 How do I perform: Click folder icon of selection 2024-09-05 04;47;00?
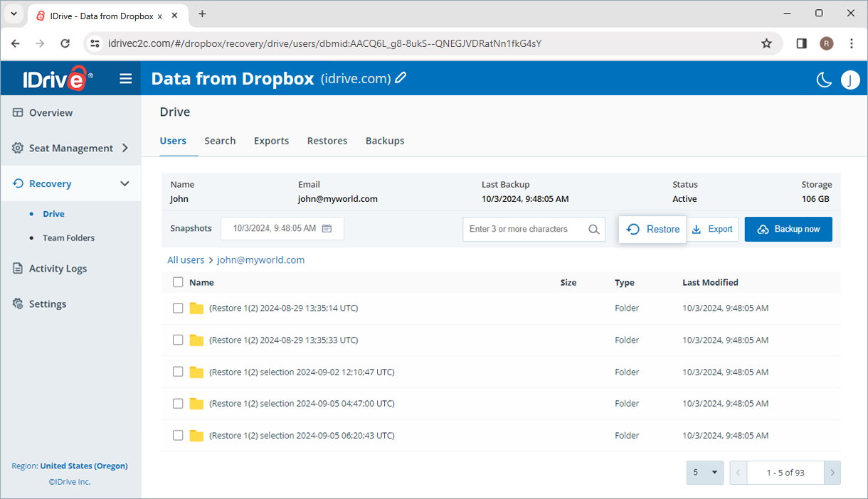(197, 404)
